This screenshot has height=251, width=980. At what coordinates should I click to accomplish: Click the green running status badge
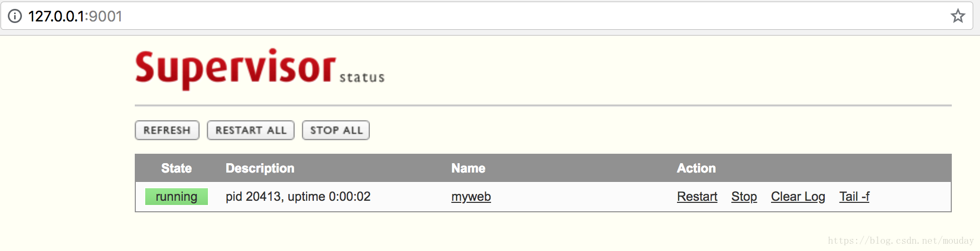pyautogui.click(x=177, y=197)
